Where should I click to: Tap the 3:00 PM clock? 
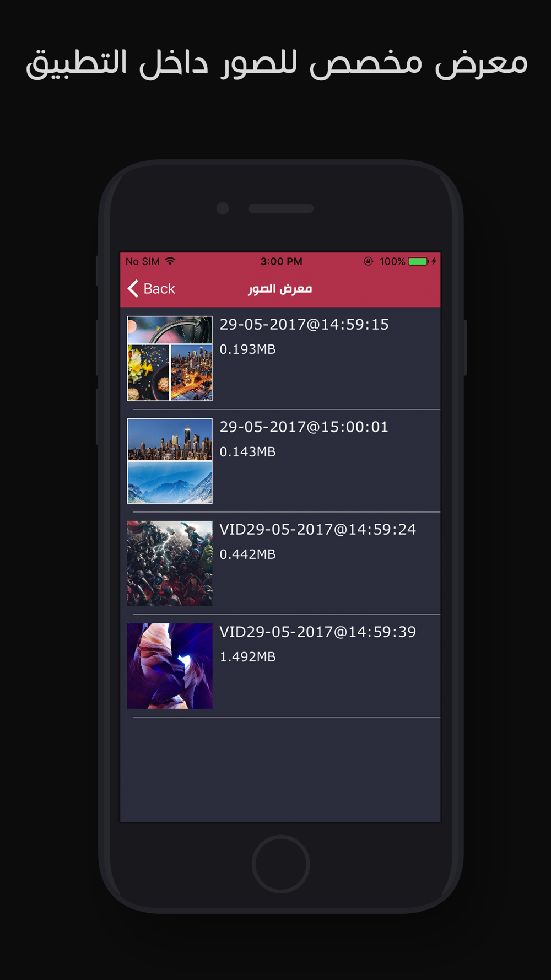pos(282,261)
